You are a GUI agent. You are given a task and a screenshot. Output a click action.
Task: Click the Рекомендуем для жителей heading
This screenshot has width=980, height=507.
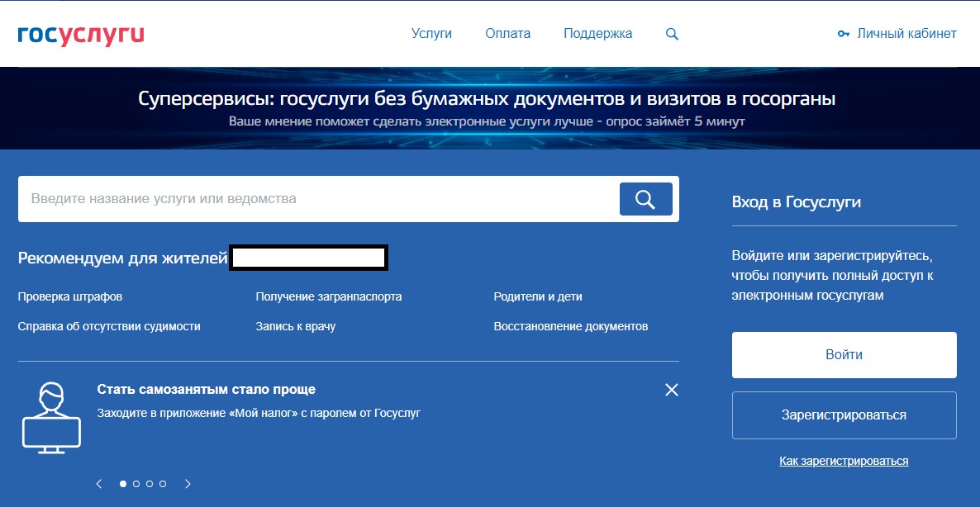[122, 258]
